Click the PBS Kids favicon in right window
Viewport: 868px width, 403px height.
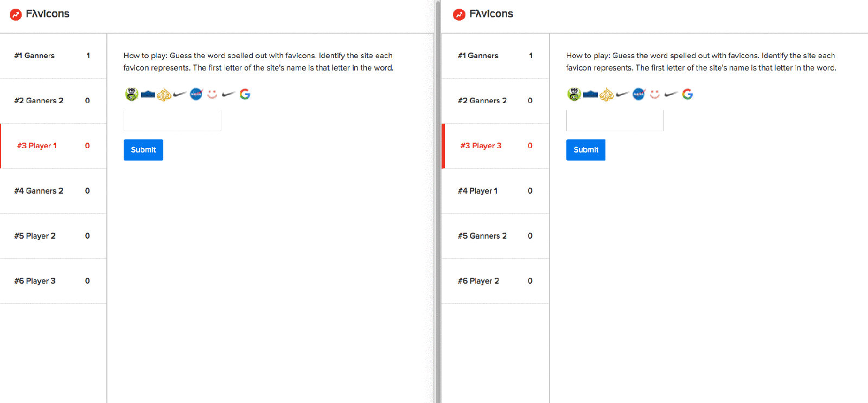tap(575, 94)
